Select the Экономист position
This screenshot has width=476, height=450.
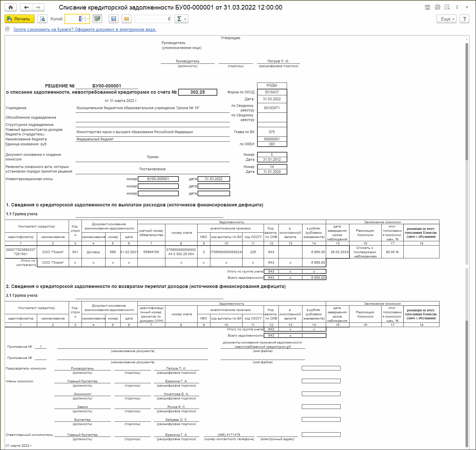83,394
